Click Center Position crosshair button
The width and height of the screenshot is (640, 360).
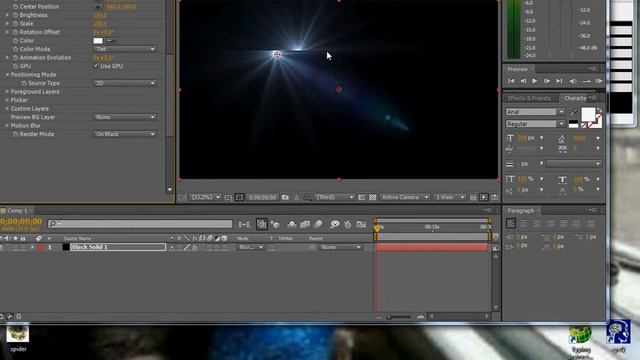tap(98, 7)
